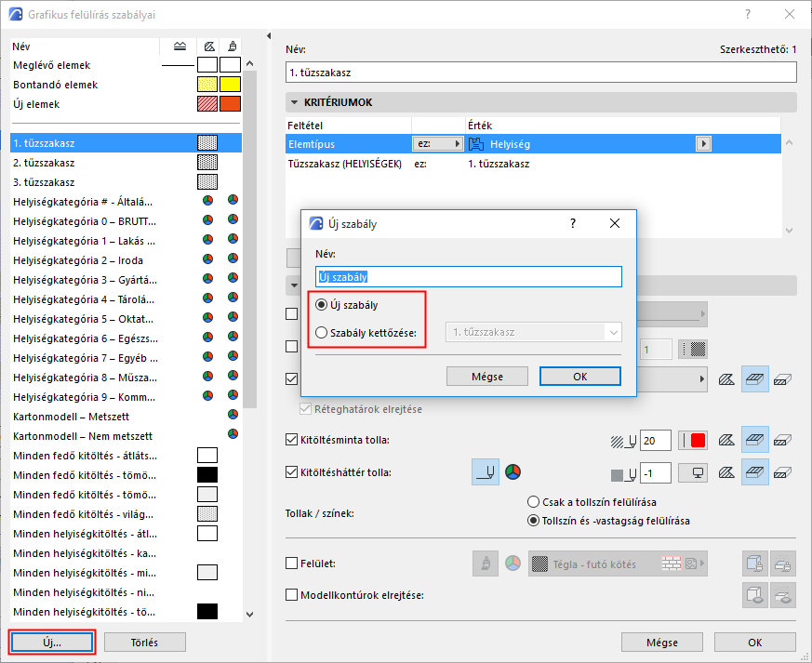
Task: Click orange surface swatch of Új elemek
Action: tap(230, 103)
